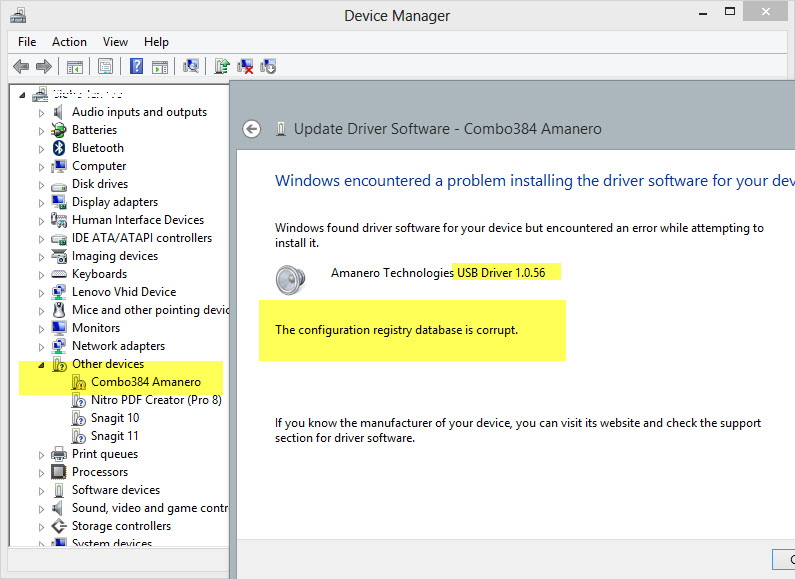Click the Bluetooth category icon

(59, 148)
